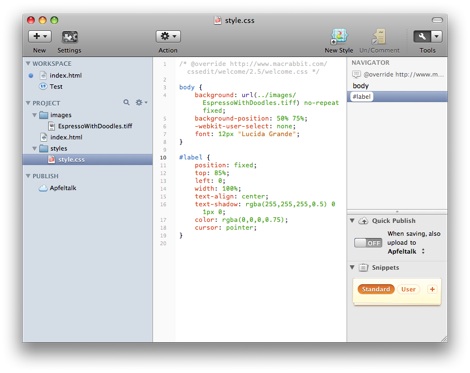Click the style.css file icon in sidebar
Screen dimensions: 470x373
tap(51, 159)
